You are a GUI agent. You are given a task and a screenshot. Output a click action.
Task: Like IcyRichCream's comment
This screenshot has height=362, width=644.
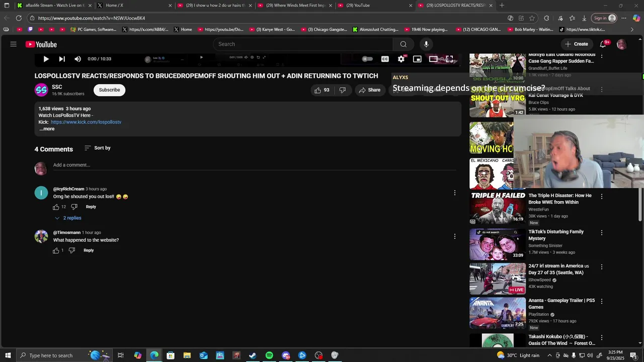click(56, 207)
